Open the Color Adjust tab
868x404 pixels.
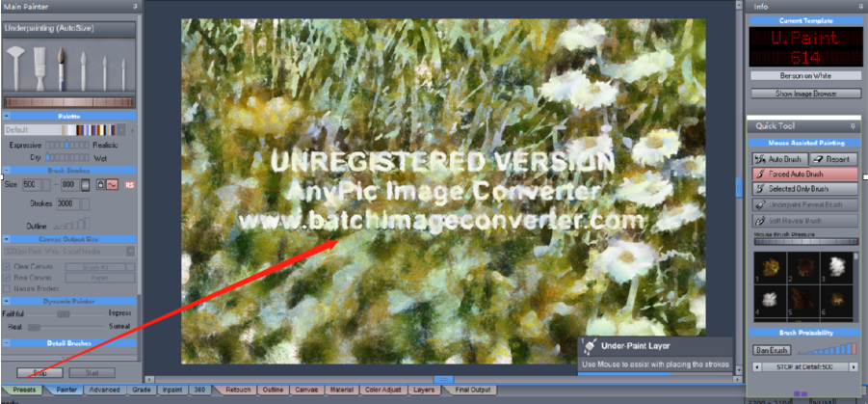point(382,390)
